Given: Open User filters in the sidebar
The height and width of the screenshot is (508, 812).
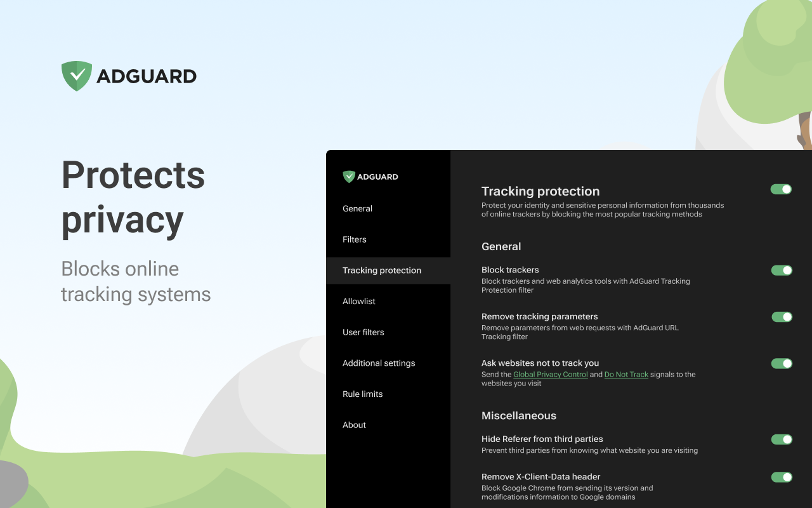Looking at the screenshot, I should coord(363,332).
